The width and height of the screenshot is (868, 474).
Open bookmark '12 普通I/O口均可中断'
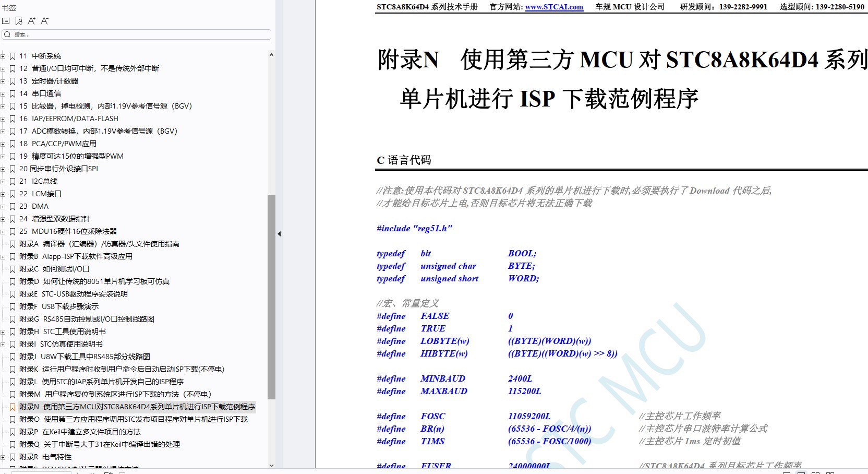point(89,68)
